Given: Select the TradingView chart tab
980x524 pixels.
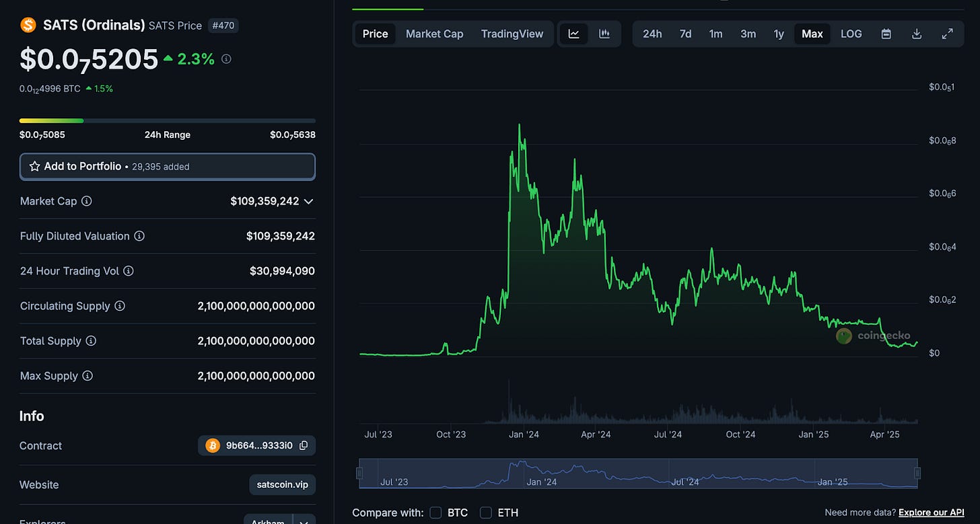Looking at the screenshot, I should (x=512, y=34).
